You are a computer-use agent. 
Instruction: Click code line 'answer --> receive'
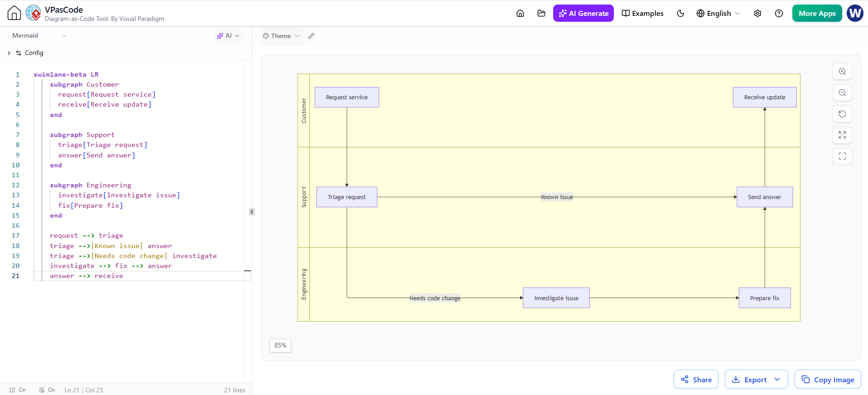[x=87, y=276]
